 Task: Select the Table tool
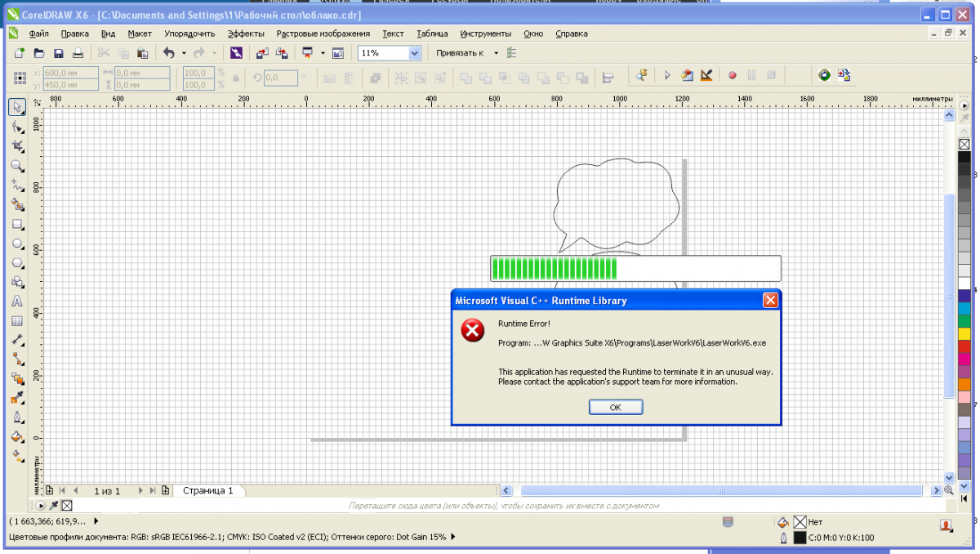click(17, 321)
